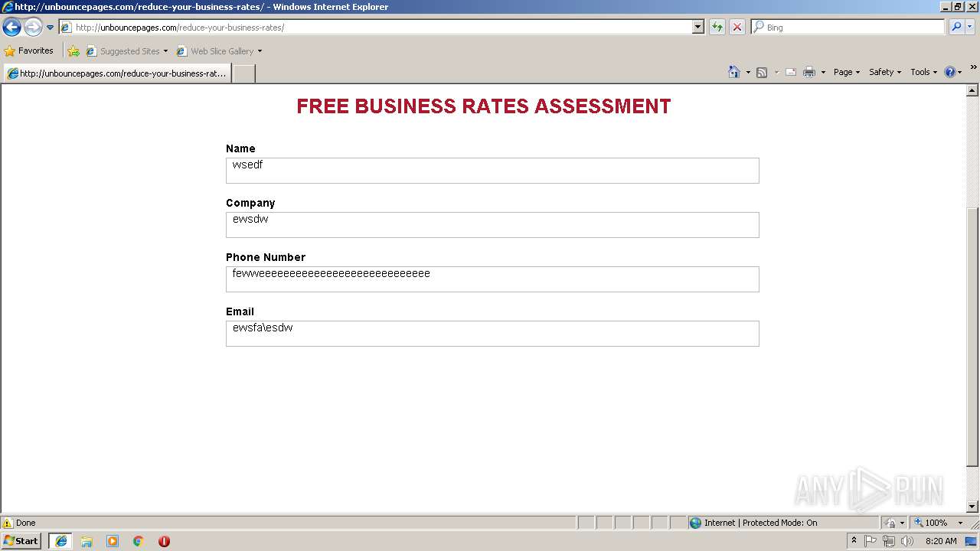Open the Favorites star button
Screen dimensions: 980x551
(x=29, y=51)
